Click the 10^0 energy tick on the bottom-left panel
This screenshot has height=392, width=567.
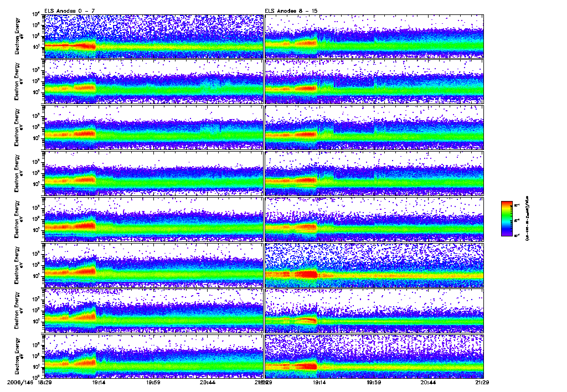point(36,376)
